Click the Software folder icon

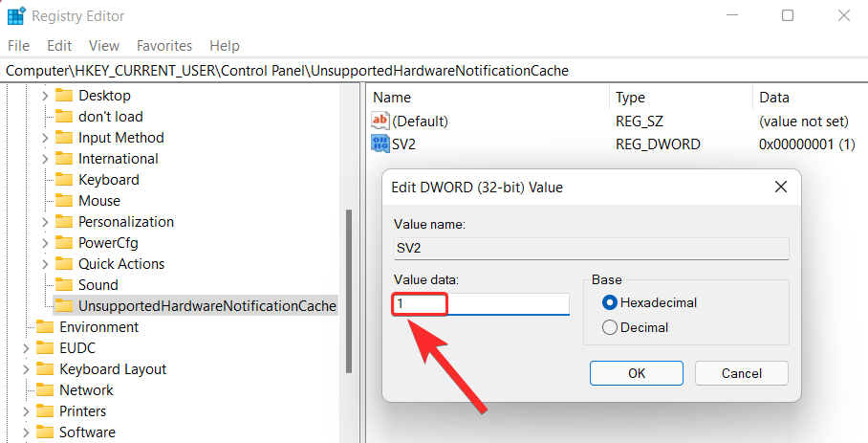tap(45, 432)
